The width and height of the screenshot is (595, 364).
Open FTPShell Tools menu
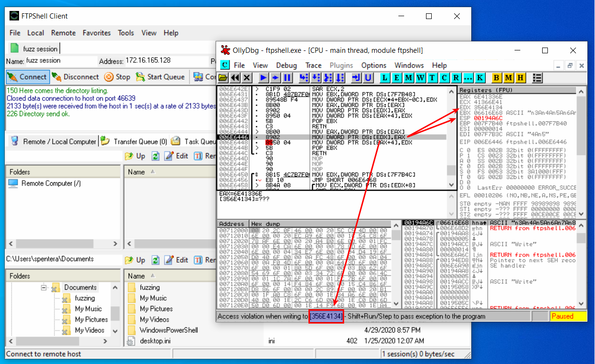coord(126,33)
